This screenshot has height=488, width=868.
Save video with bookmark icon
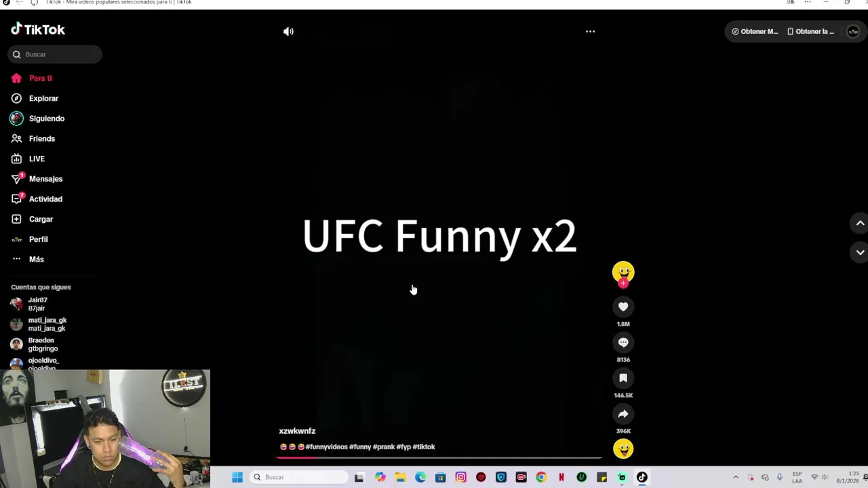623,378
